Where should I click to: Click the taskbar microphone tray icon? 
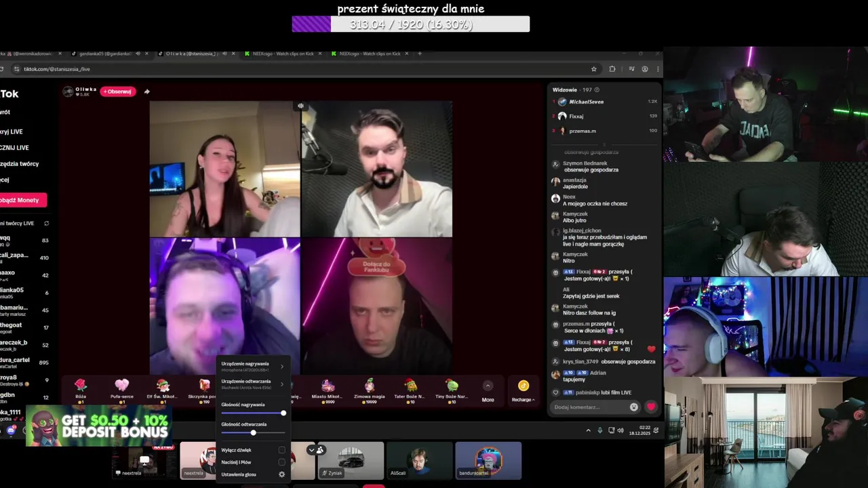tap(599, 430)
